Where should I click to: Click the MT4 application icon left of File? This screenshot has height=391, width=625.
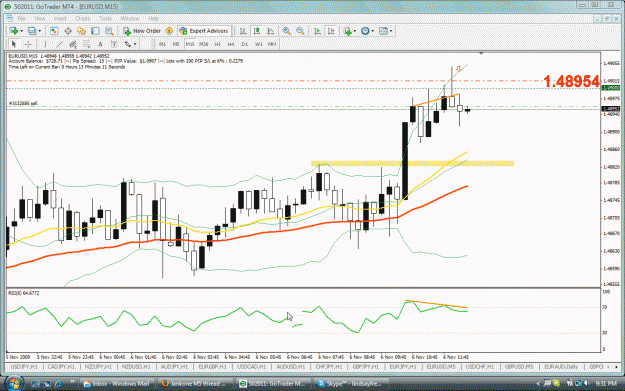click(10, 18)
